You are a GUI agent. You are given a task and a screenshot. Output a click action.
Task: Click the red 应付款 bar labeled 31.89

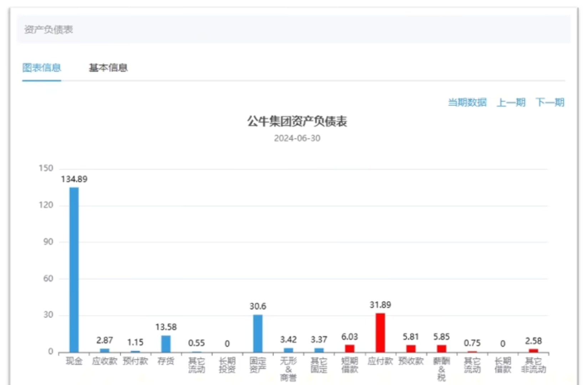pyautogui.click(x=380, y=333)
